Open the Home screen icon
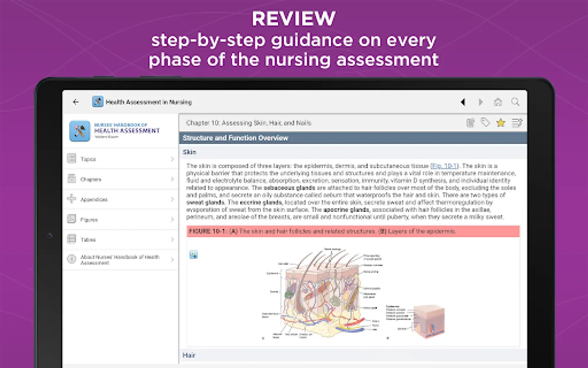Screen dimensions: 588x368 pyautogui.click(x=498, y=102)
